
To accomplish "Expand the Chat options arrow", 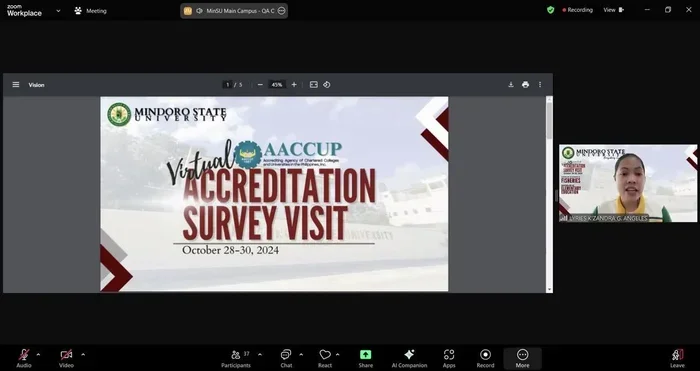I will click(301, 355).
